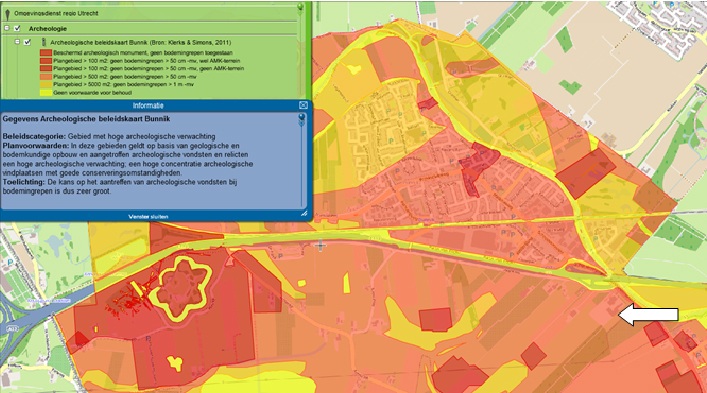
Task: Click the white arrow marker on the map
Action: coord(648,314)
